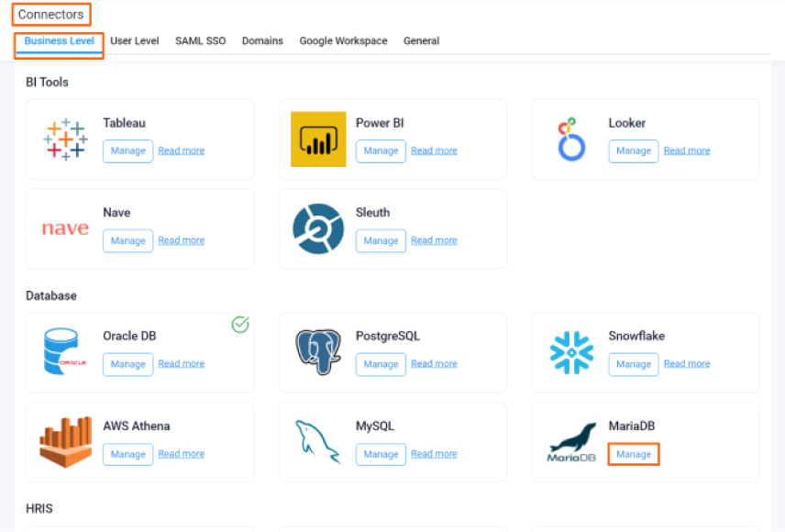The width and height of the screenshot is (785, 532).
Task: Click the Nave logo
Action: (66, 228)
